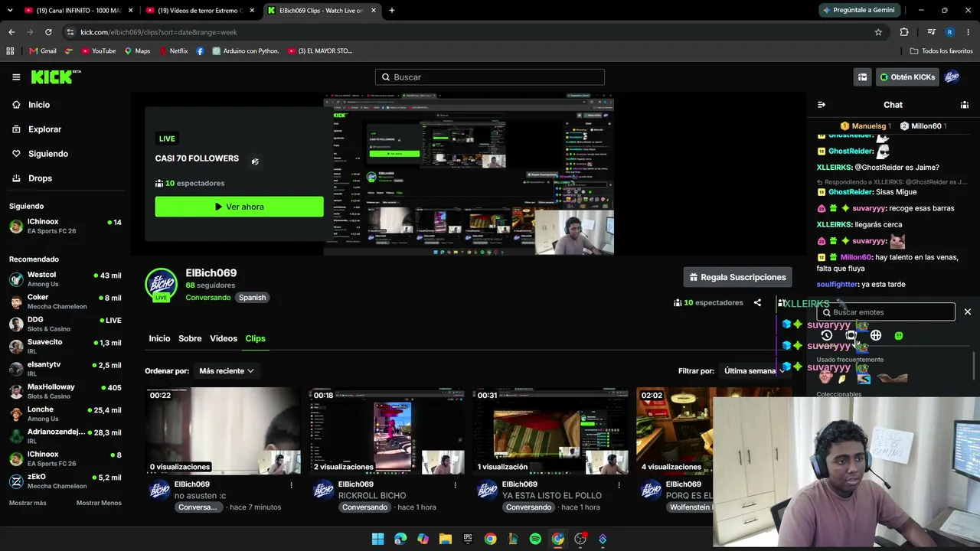
Task: Go back to previous page
Action: [x=11, y=32]
